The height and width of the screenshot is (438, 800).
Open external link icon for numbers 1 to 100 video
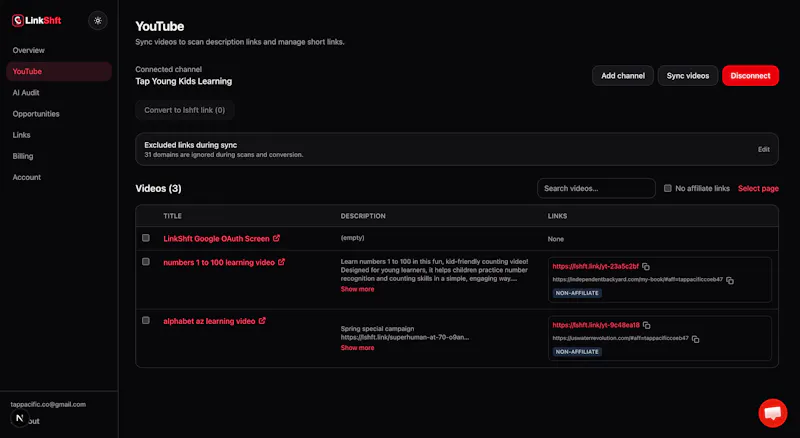[x=282, y=262]
